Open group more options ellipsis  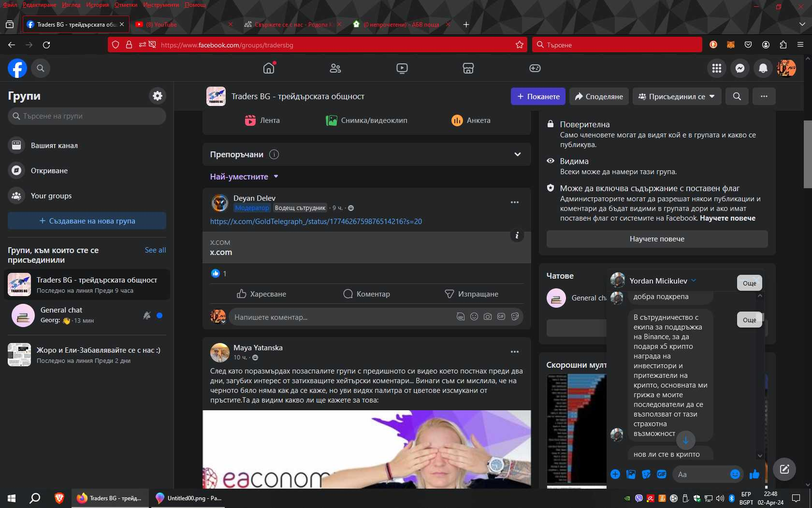tap(764, 96)
